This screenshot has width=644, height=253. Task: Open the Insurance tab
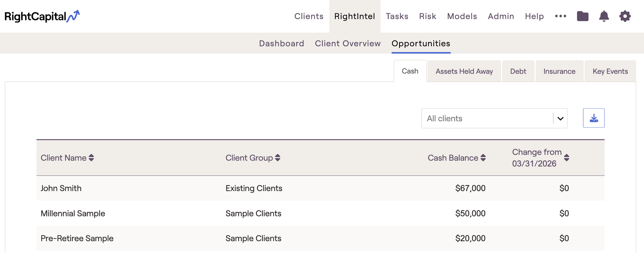point(559,71)
